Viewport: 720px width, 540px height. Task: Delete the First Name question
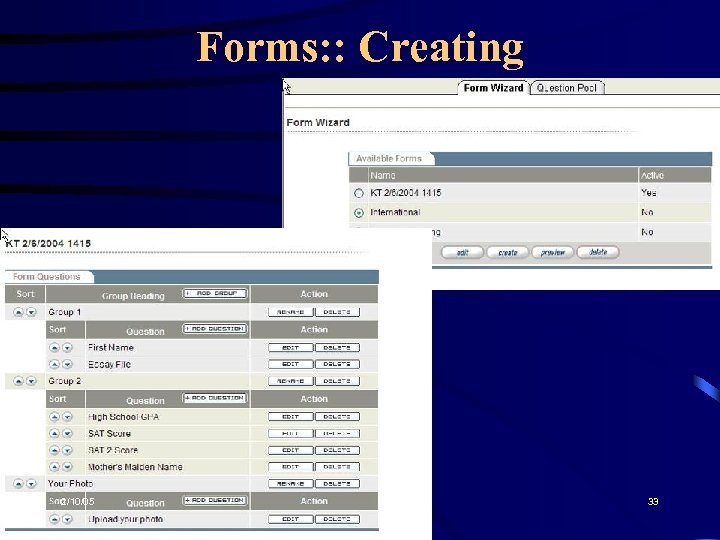(x=337, y=348)
